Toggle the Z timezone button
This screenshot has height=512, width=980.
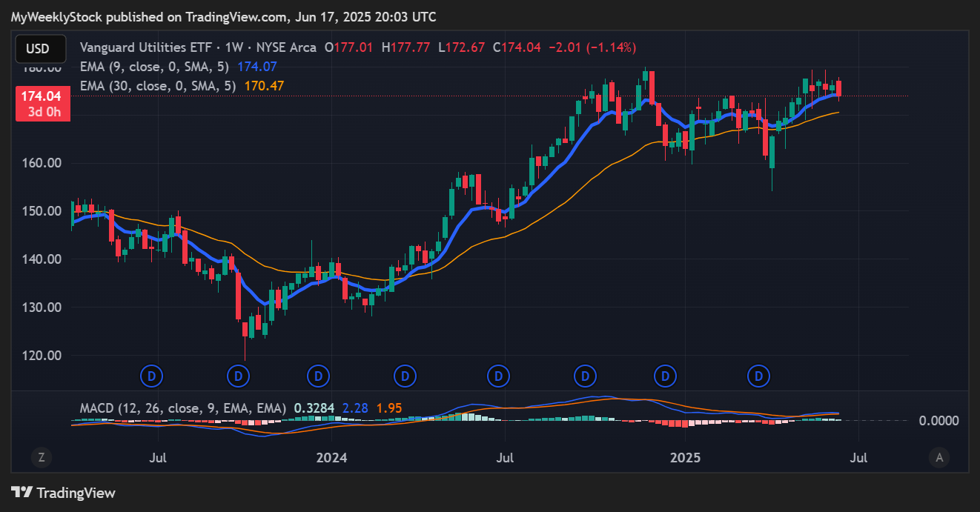(x=41, y=457)
